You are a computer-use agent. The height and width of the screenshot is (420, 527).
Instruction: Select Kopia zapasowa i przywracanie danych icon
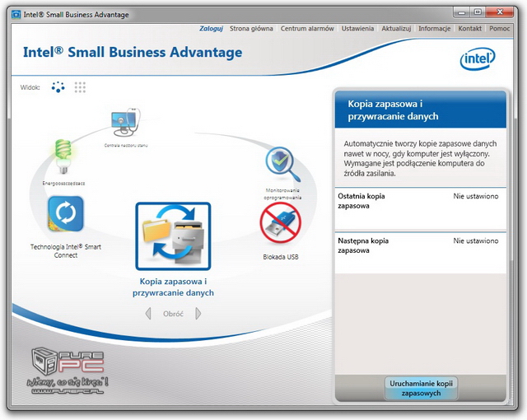click(x=173, y=237)
